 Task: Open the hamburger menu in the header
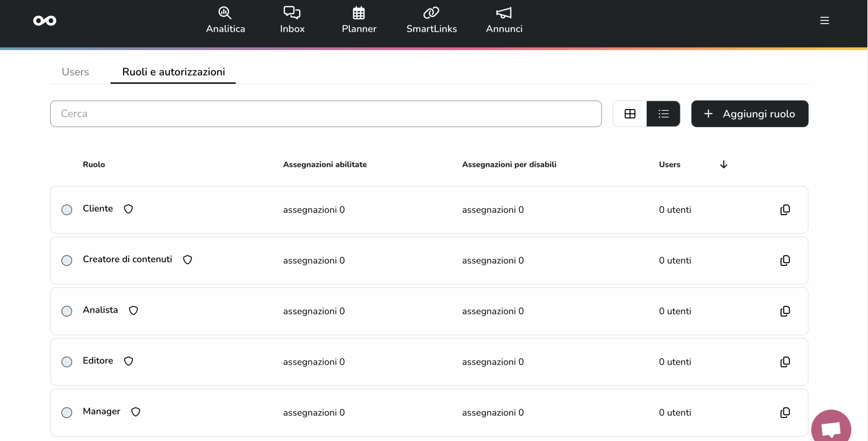(825, 21)
